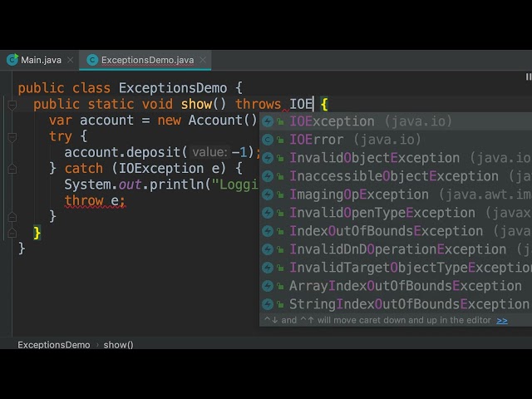The width and height of the screenshot is (532, 399).
Task: Click the exception icon beside InaccessibleObjectException
Action: point(268,176)
